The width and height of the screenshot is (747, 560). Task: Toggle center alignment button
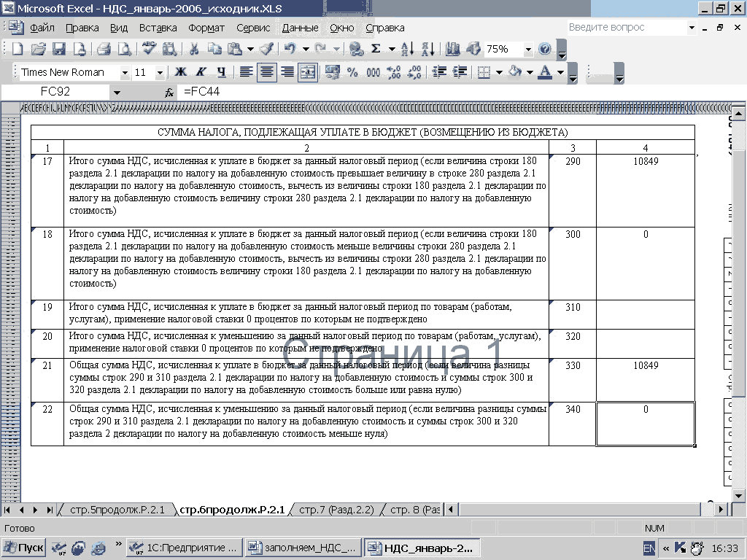267,72
